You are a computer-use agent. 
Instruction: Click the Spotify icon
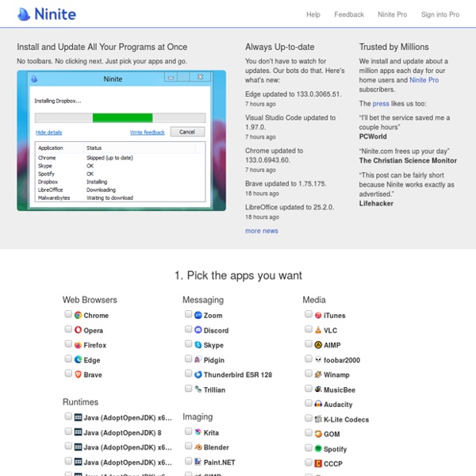click(x=317, y=449)
